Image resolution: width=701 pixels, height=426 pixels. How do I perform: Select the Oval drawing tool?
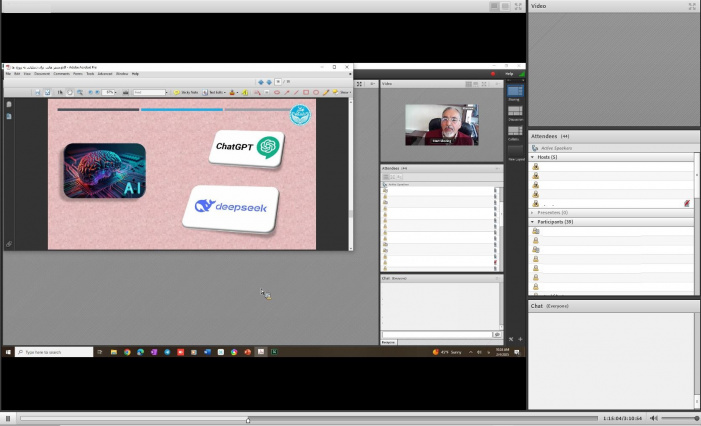pos(316,93)
